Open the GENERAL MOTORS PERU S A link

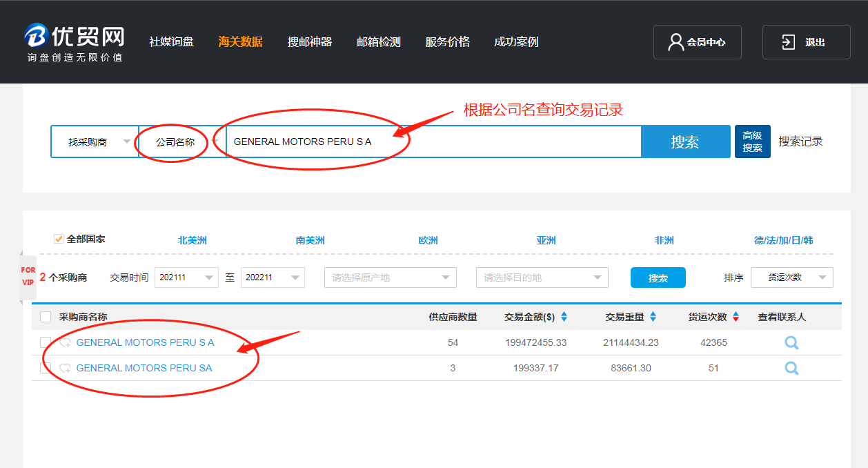[x=145, y=342]
